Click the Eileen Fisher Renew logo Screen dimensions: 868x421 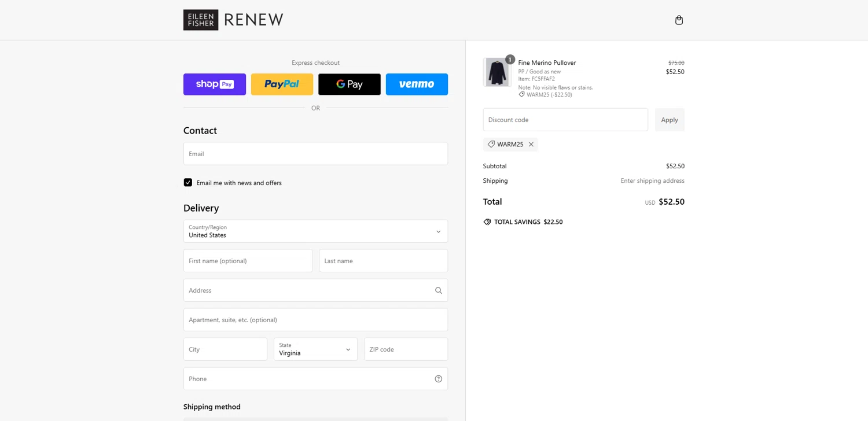233,20
